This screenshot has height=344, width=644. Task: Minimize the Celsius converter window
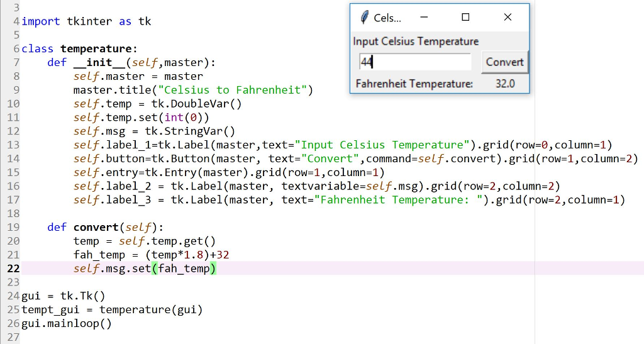pos(425,17)
